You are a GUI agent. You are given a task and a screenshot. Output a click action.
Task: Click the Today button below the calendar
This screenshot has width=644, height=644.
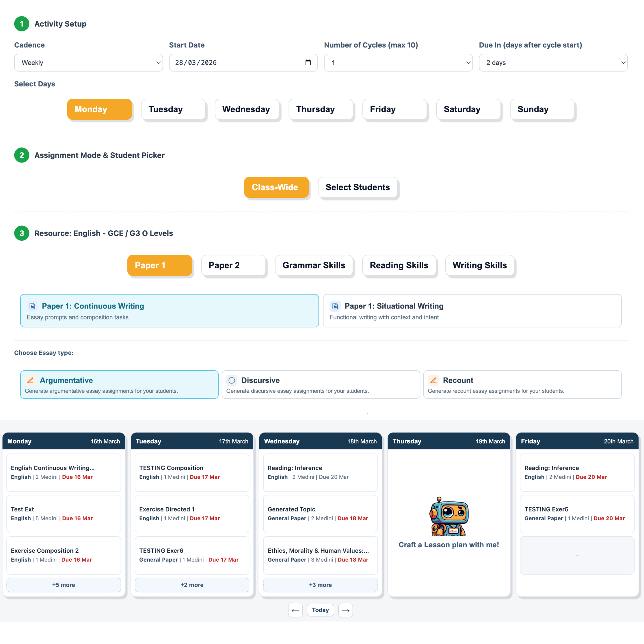click(320, 610)
